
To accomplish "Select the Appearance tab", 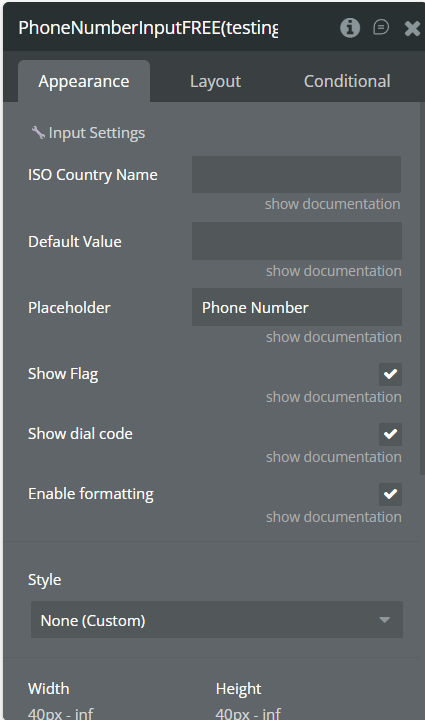I will [x=84, y=81].
